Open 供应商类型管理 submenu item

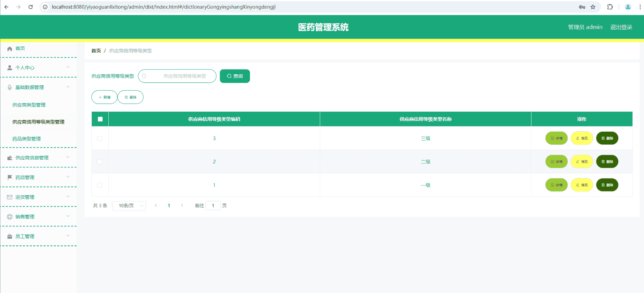coord(29,105)
